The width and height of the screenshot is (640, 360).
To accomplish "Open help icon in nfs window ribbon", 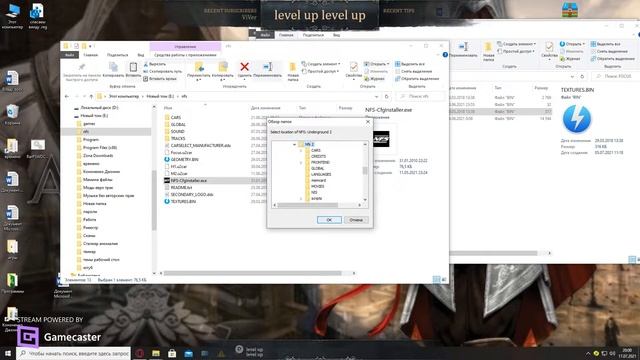I will point(445,55).
